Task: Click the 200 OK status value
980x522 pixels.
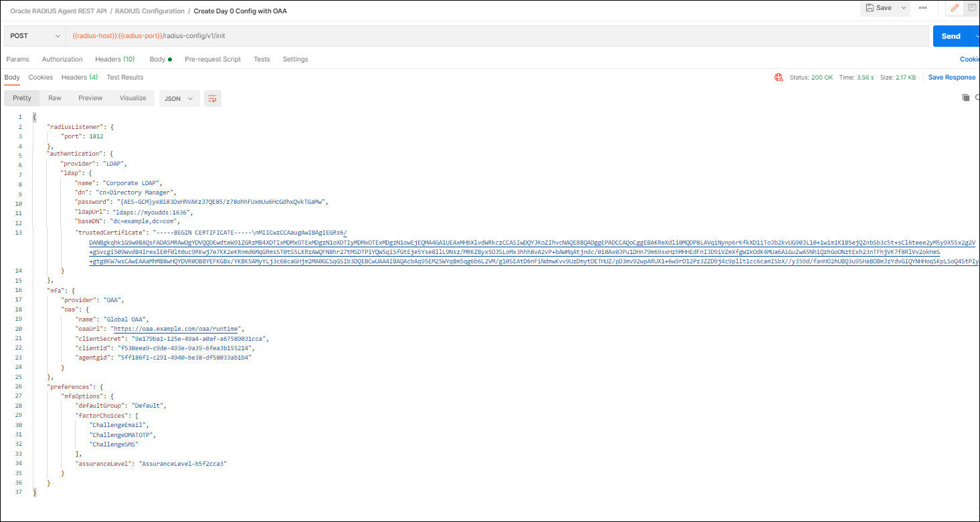Action: click(x=822, y=78)
